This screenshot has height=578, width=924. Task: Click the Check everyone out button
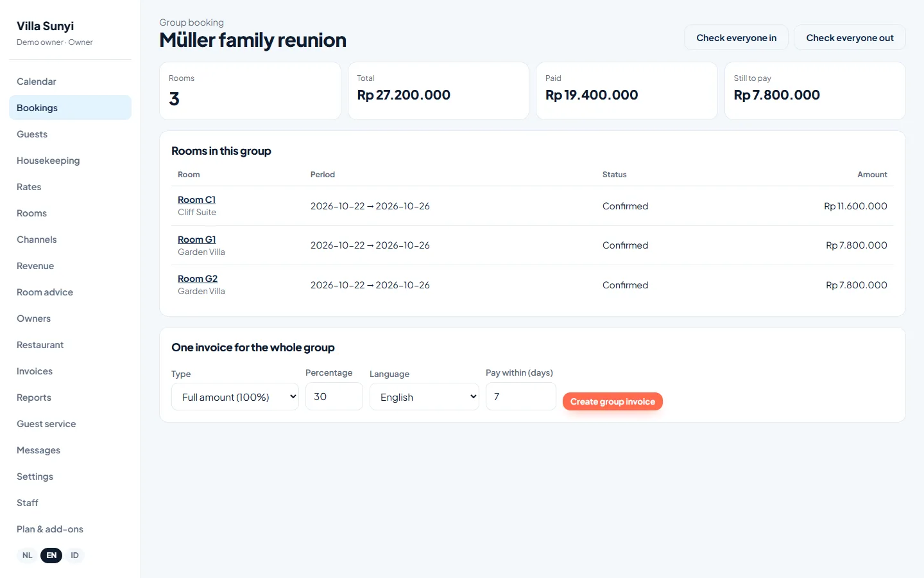coord(850,38)
